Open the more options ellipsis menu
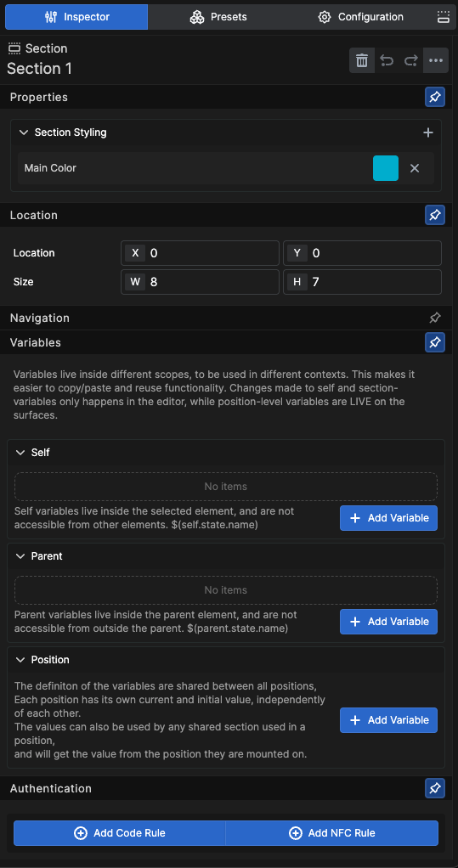Screen dimensions: 458x868 [436, 60]
